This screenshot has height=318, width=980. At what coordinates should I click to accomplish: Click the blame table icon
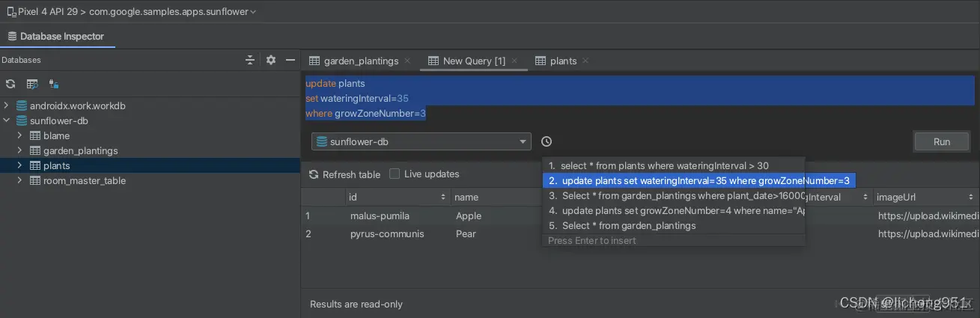(x=35, y=135)
